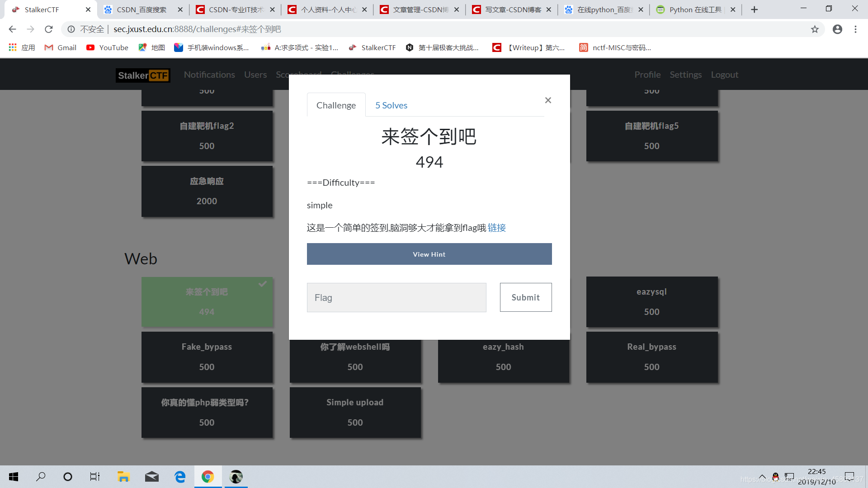Open the 应急响应 2000 challenge card
The height and width of the screenshot is (488, 868).
(x=207, y=191)
